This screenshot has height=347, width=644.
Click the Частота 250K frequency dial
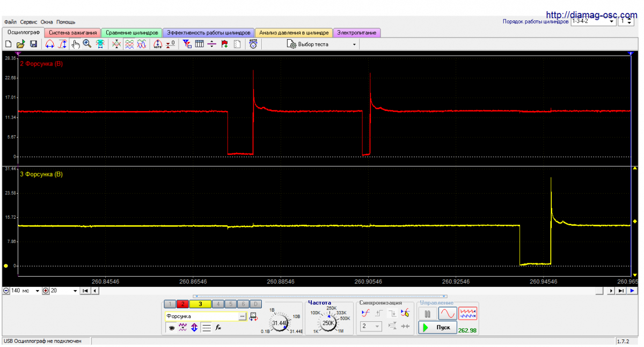328,323
